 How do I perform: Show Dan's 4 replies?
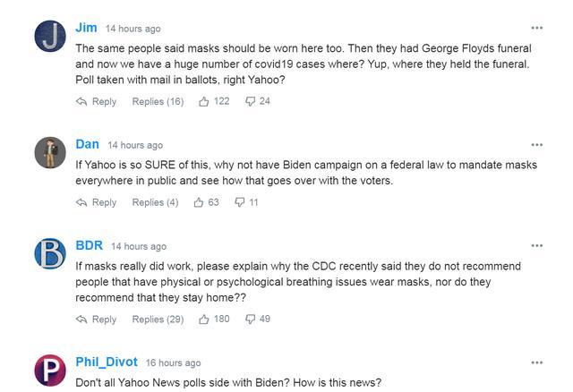pyautogui.click(x=155, y=203)
